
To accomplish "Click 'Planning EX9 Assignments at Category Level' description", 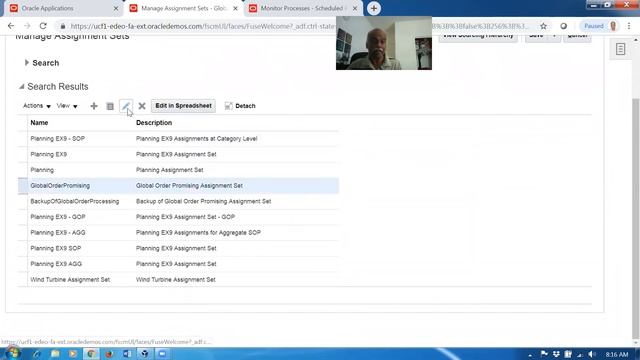I will pyautogui.click(x=196, y=139).
